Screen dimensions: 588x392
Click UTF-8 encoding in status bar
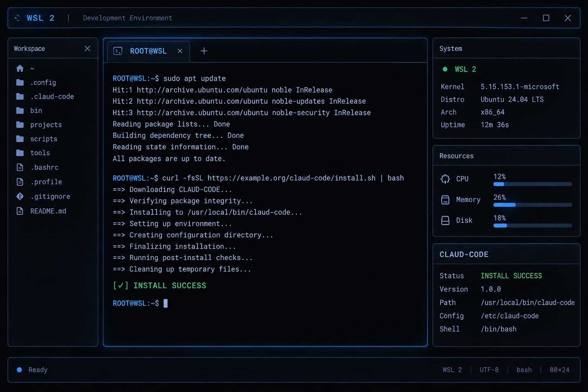click(489, 370)
